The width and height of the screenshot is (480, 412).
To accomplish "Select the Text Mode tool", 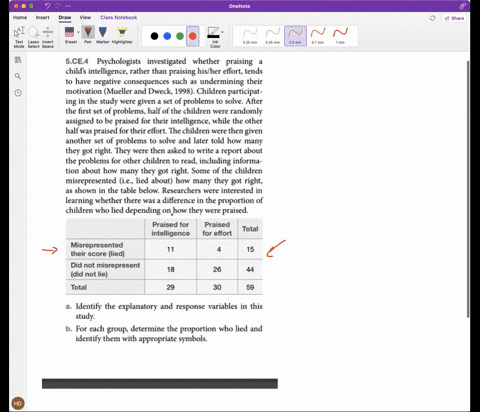I will (x=19, y=37).
